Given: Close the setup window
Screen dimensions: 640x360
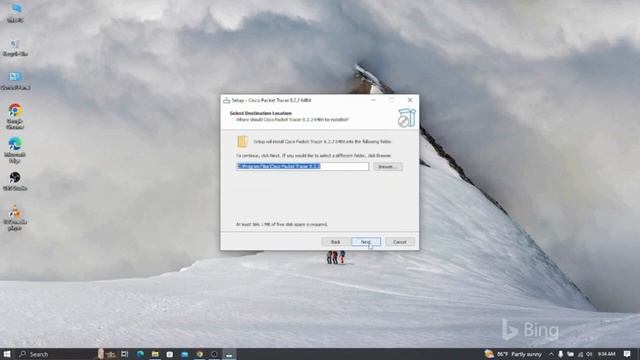Looking at the screenshot, I should [410, 100].
